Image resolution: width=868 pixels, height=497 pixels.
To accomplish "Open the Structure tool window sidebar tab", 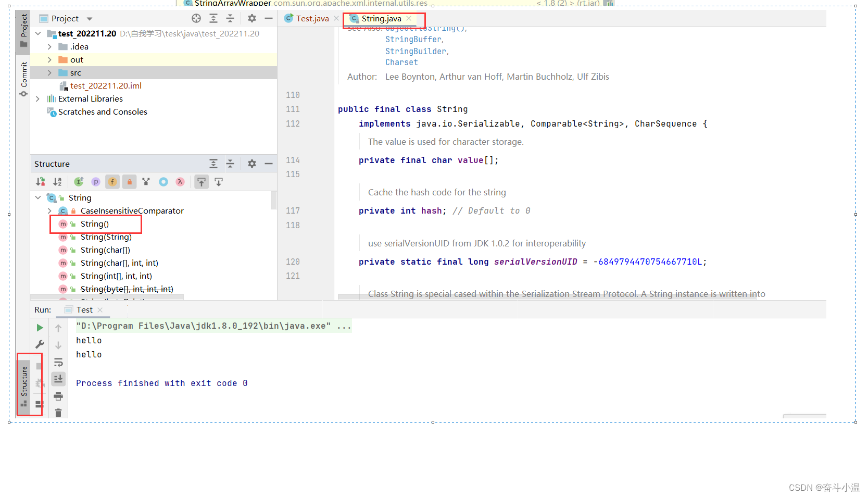I will [23, 386].
